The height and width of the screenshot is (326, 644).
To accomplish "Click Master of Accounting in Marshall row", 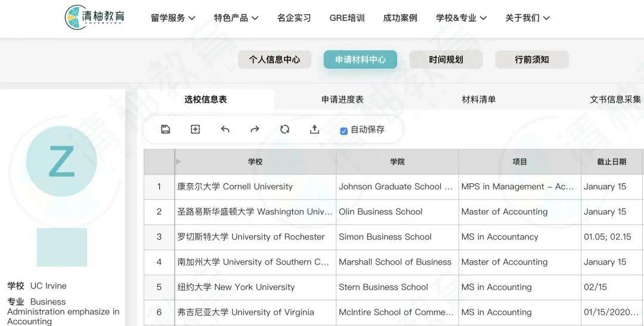I will point(519,262).
